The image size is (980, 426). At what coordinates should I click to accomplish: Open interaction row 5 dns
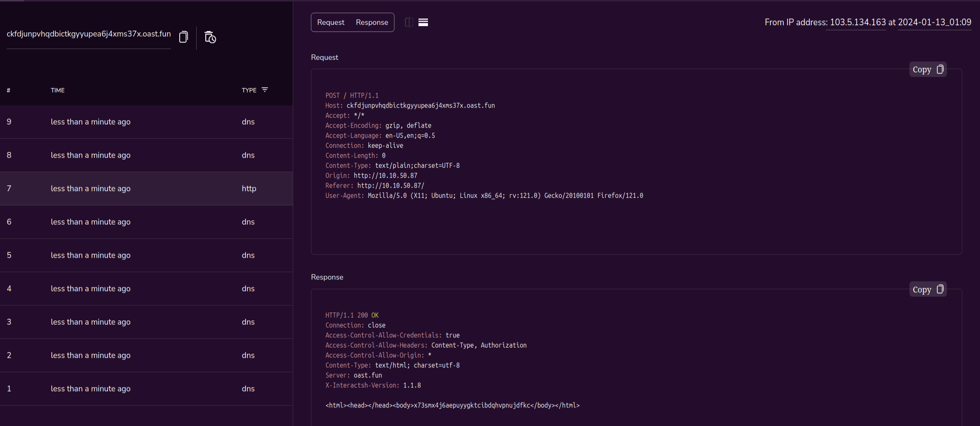point(146,255)
